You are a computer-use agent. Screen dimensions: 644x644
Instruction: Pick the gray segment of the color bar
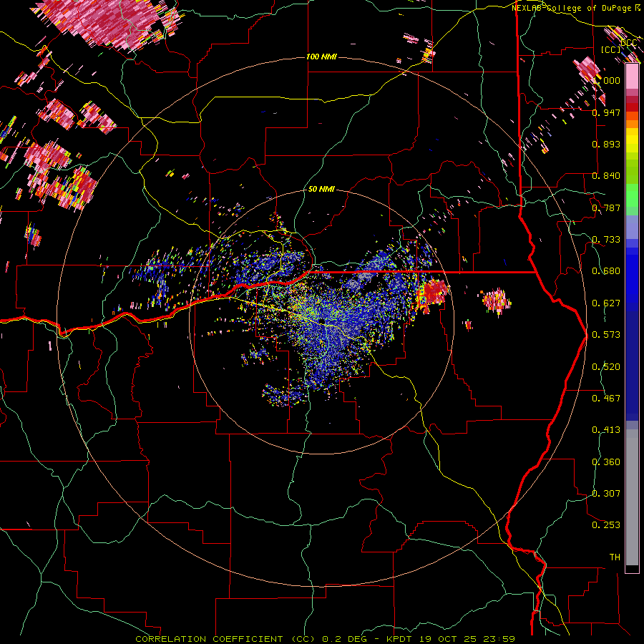pyautogui.click(x=632, y=497)
